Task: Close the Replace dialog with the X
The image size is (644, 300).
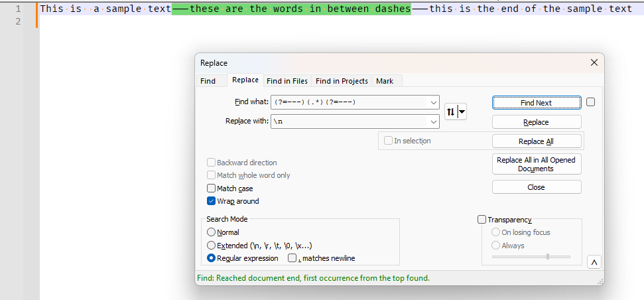Action: [x=594, y=62]
